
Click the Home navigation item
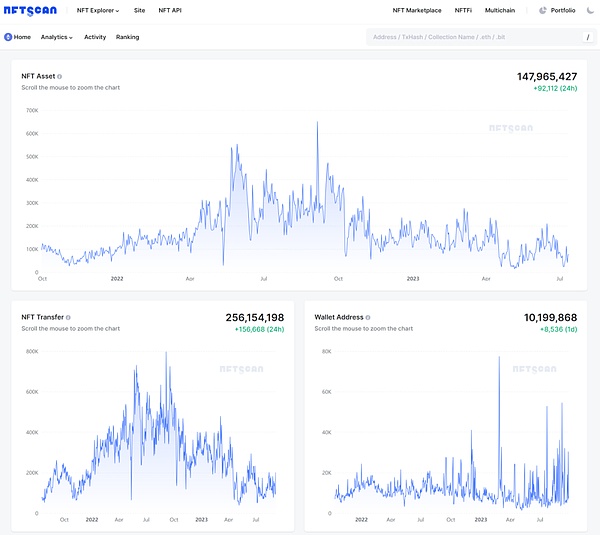pos(22,37)
